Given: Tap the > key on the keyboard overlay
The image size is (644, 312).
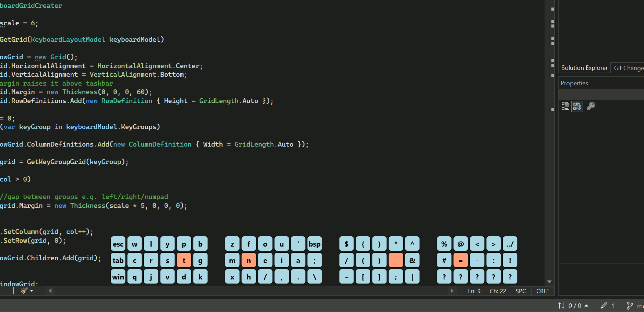Looking at the screenshot, I should coord(493,244).
